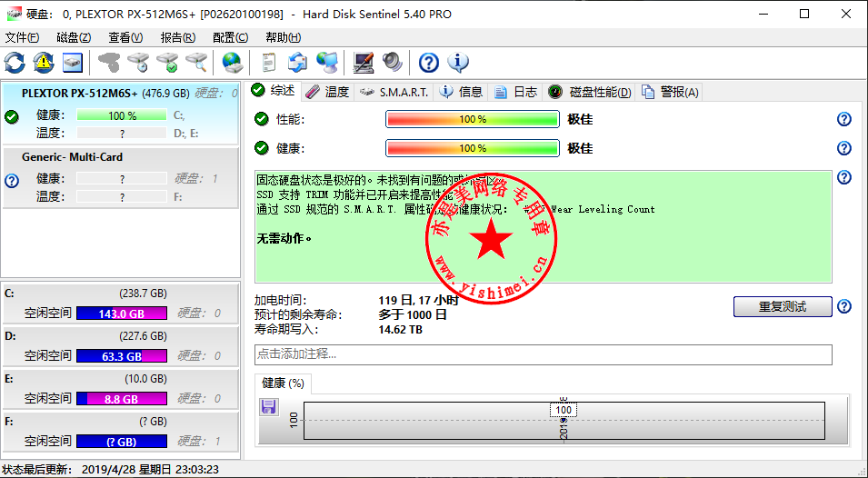The image size is (868, 478).
Task: Click the help icon beside status text box
Action: (843, 177)
